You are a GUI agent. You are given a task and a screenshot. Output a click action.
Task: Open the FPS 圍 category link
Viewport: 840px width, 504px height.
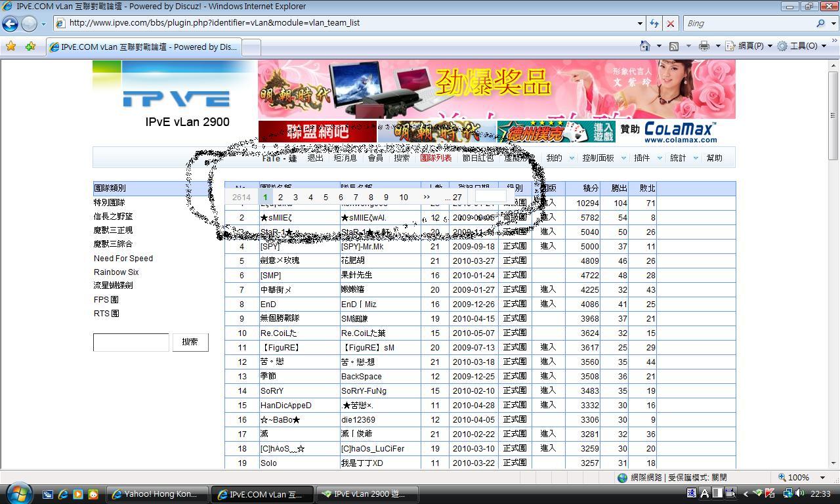pos(106,300)
